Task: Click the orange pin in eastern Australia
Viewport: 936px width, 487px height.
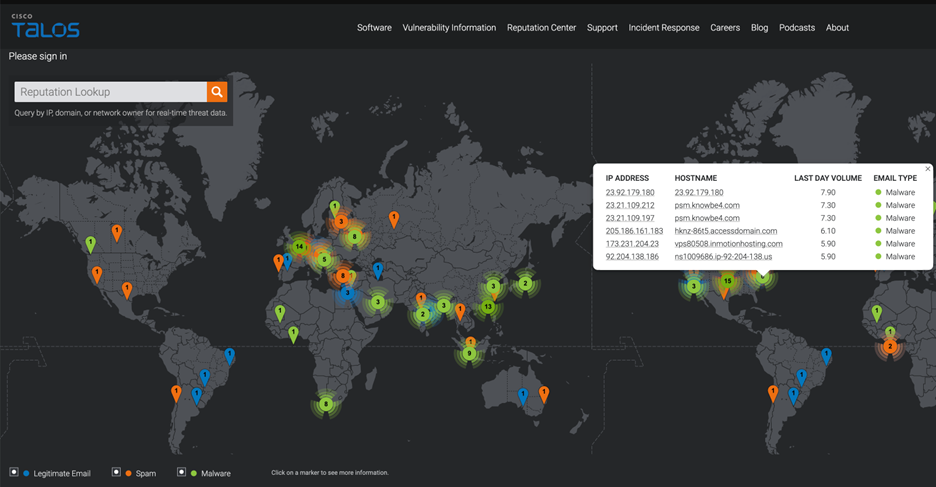Action: point(544,394)
